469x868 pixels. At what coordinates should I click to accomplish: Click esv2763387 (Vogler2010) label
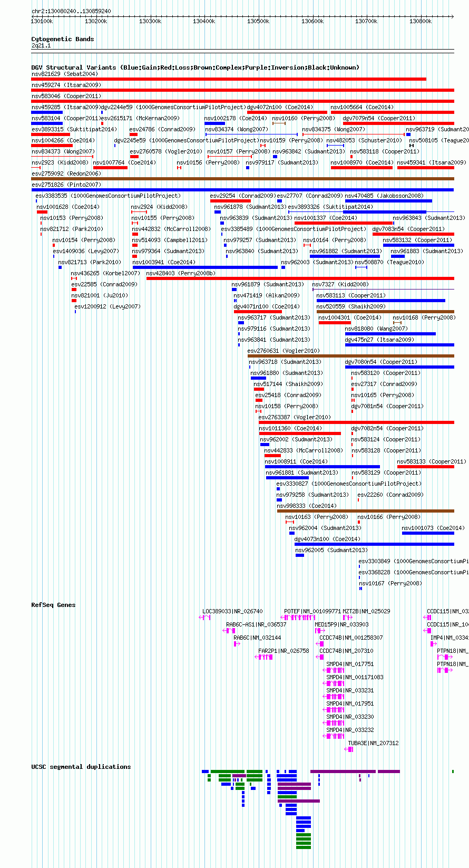pyautogui.click(x=295, y=417)
